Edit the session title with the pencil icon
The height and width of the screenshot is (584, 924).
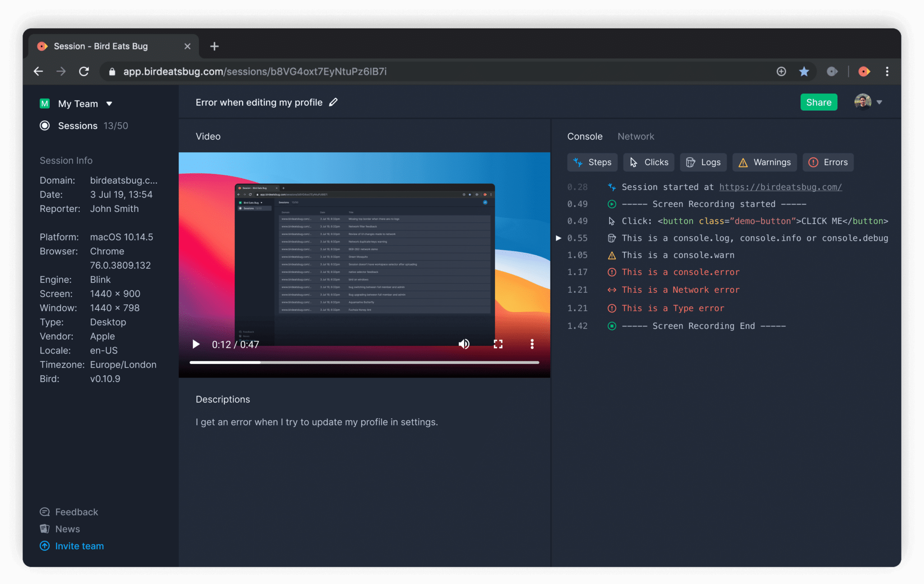click(333, 102)
